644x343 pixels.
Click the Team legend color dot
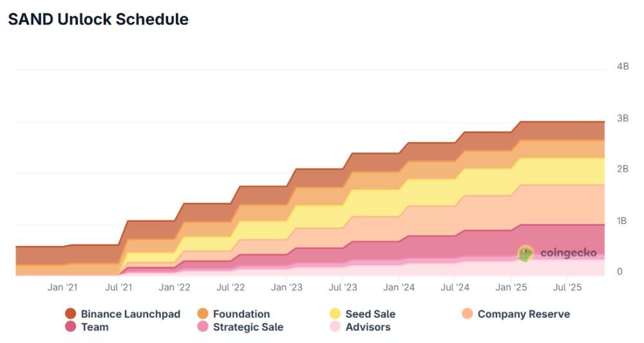71,327
